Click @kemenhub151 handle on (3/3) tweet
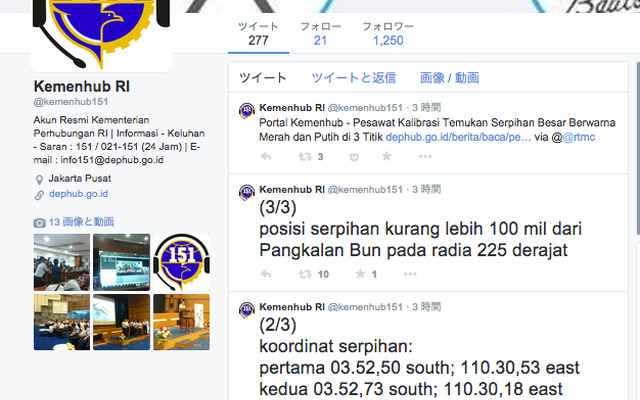The height and width of the screenshot is (400, 640). [365, 189]
